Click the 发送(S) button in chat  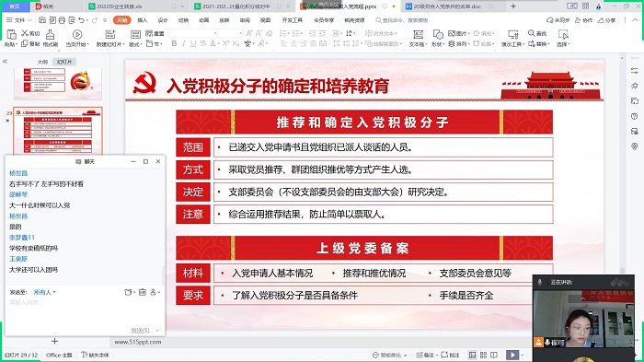[x=141, y=331]
